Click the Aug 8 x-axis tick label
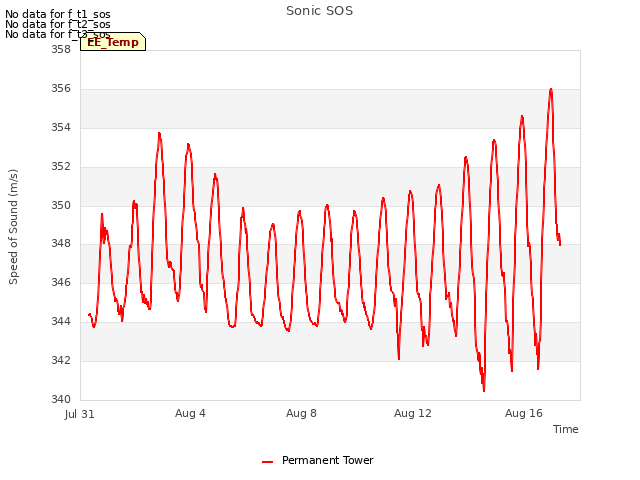This screenshot has width=640, height=480. (x=301, y=413)
